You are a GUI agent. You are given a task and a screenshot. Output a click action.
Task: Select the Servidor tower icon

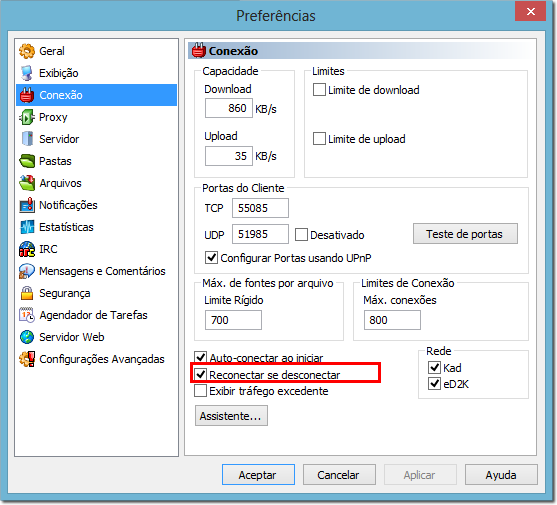27,139
